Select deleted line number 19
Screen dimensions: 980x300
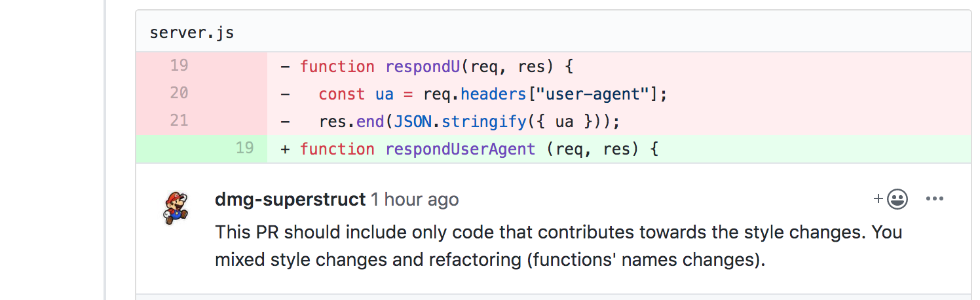[179, 66]
